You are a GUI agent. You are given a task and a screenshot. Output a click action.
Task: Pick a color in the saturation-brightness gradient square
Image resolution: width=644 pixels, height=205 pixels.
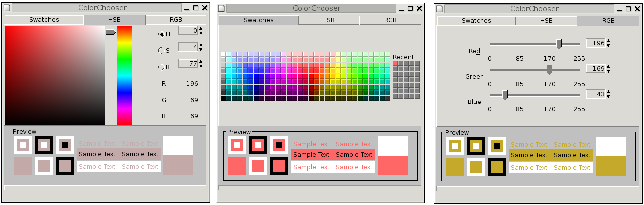coord(55,76)
